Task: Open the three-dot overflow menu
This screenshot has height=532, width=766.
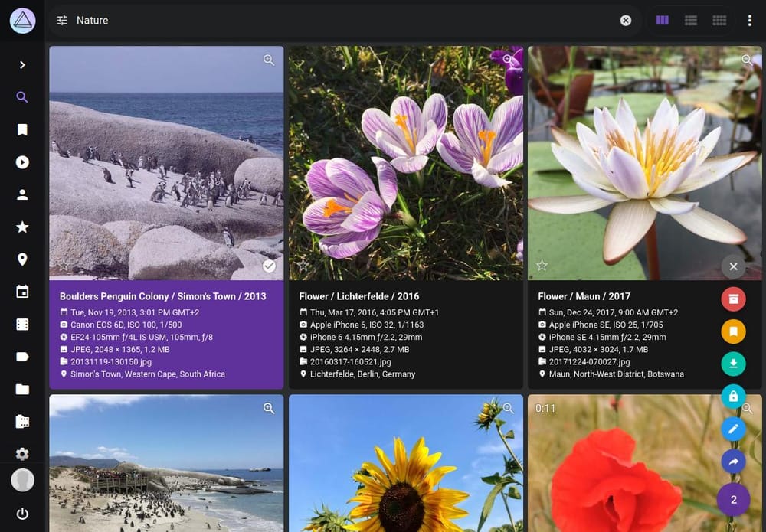Action: [750, 20]
